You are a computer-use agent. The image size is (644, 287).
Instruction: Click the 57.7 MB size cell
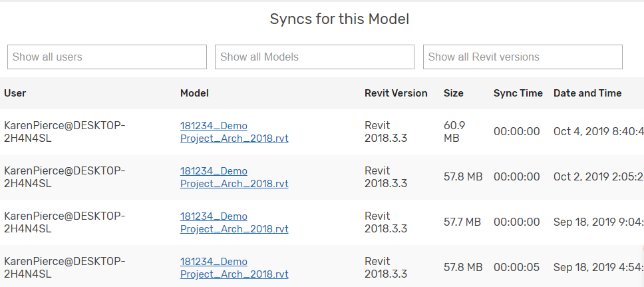[x=462, y=222]
